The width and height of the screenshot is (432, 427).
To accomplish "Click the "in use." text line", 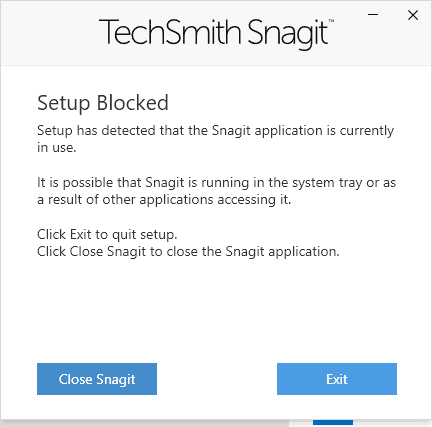I will click(x=57, y=147).
